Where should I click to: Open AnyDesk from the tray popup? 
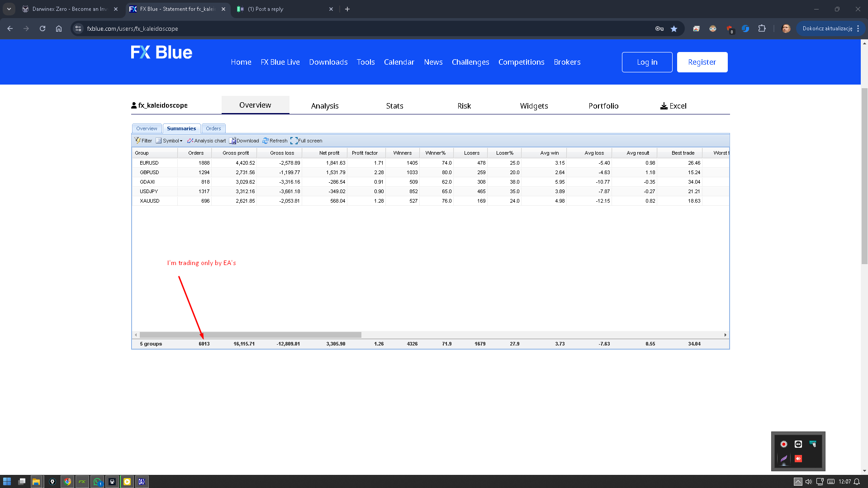point(798,459)
